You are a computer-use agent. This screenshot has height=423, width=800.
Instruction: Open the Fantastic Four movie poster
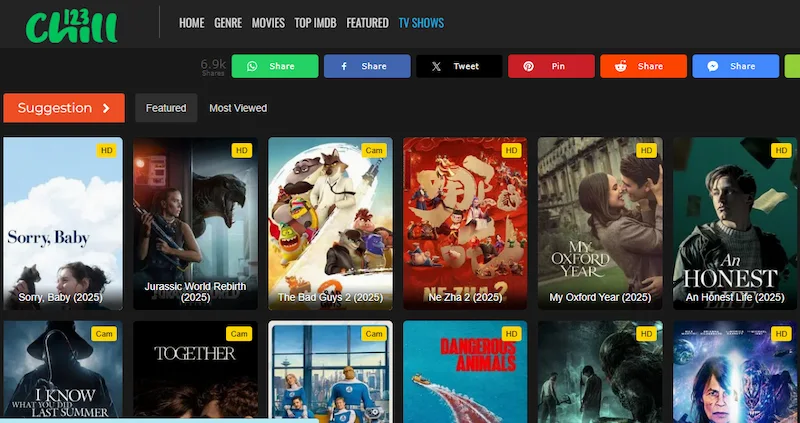point(331,370)
